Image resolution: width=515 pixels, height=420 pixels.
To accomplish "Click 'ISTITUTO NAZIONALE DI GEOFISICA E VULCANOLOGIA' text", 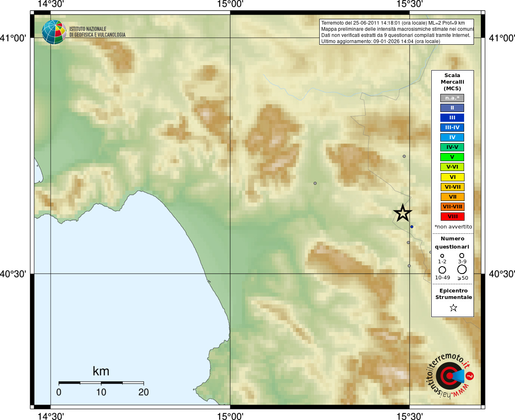I will pos(97,32).
